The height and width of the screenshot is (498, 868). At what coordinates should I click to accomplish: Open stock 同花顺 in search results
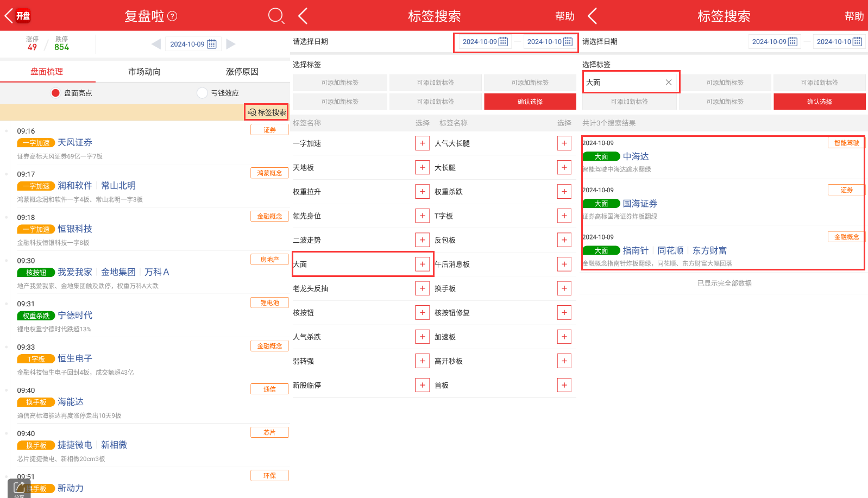[x=670, y=250]
